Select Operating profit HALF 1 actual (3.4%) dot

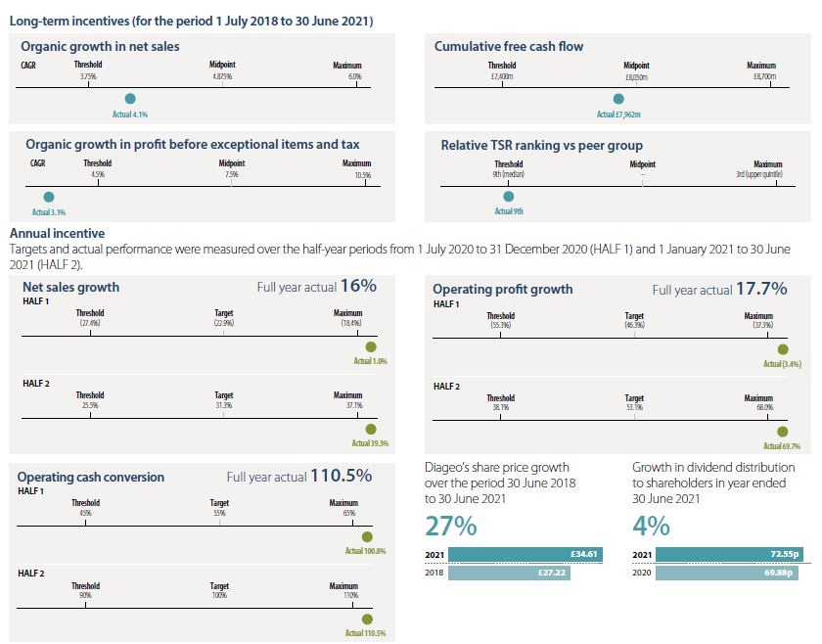[x=782, y=349]
